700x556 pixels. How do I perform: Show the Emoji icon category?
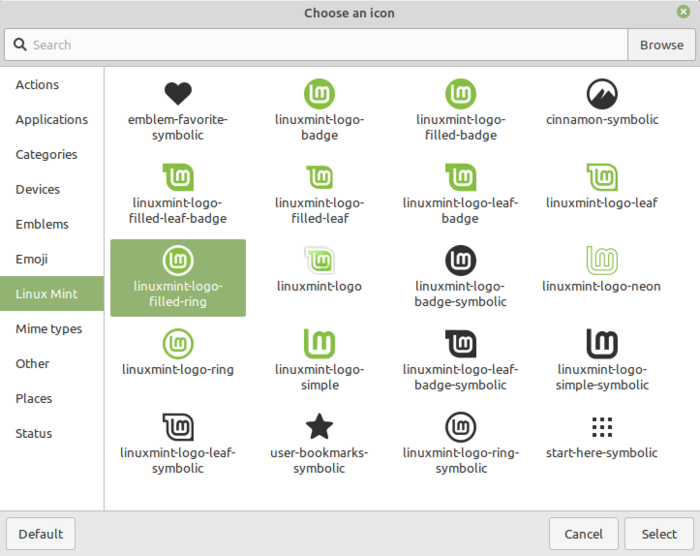click(32, 259)
